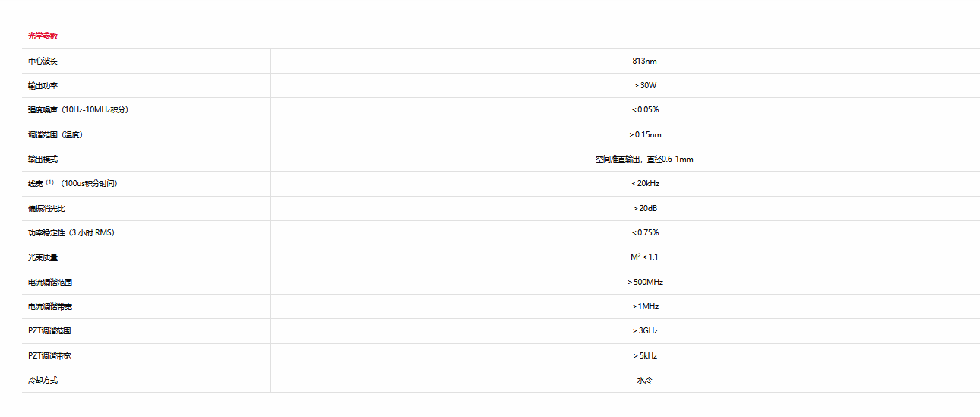
Task: Click the 水冷 cooling method value
Action: [644, 381]
